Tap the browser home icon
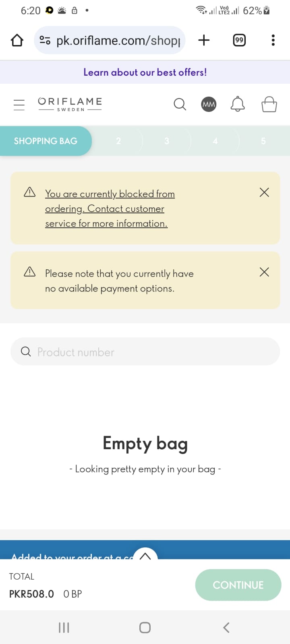 (17, 40)
